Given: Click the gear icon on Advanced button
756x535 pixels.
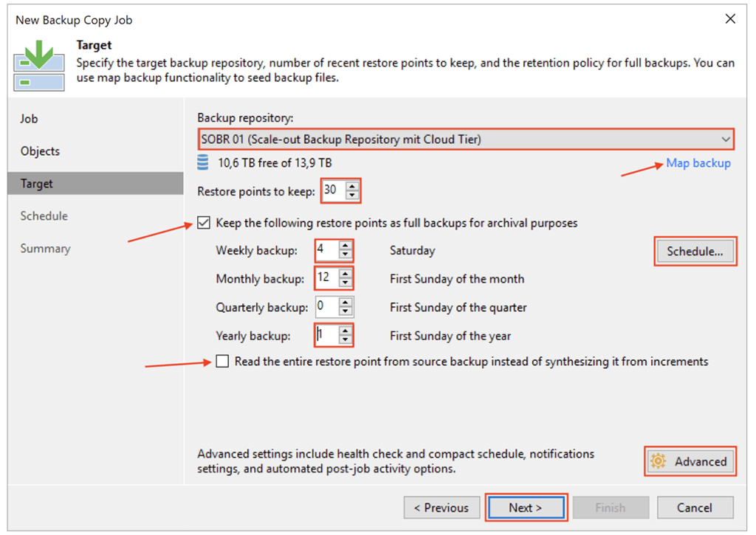Looking at the screenshot, I should point(658,461).
